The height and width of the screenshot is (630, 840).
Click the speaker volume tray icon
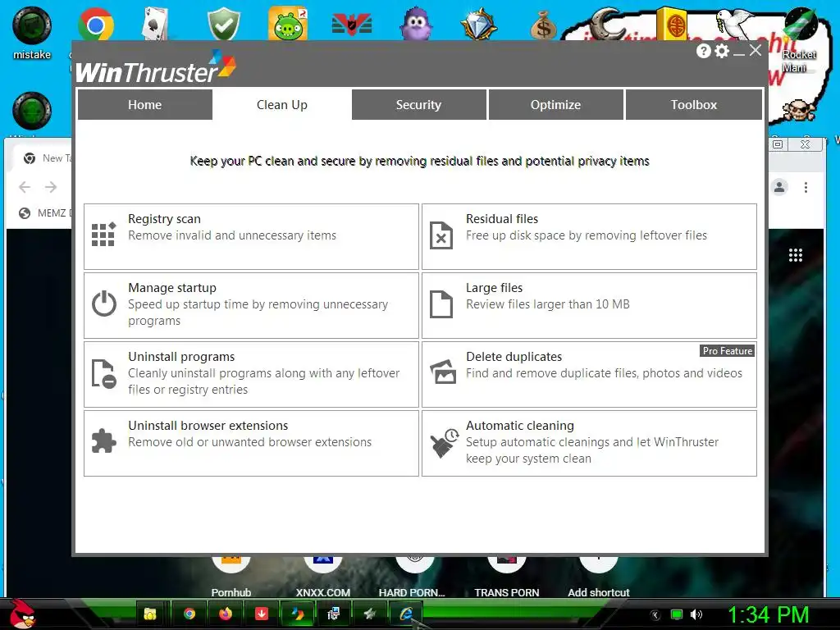coord(696,614)
